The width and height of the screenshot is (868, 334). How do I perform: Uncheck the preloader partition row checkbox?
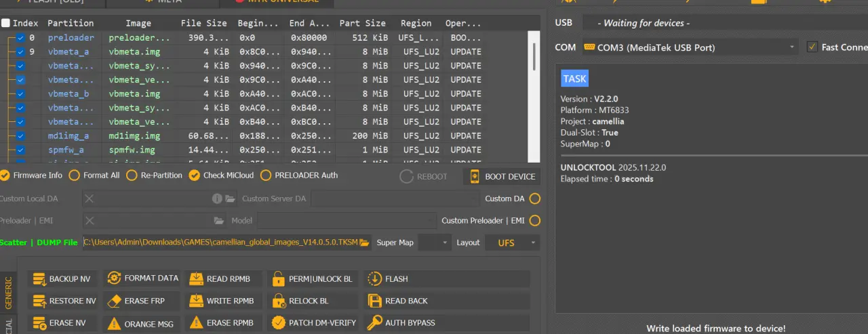(x=21, y=38)
